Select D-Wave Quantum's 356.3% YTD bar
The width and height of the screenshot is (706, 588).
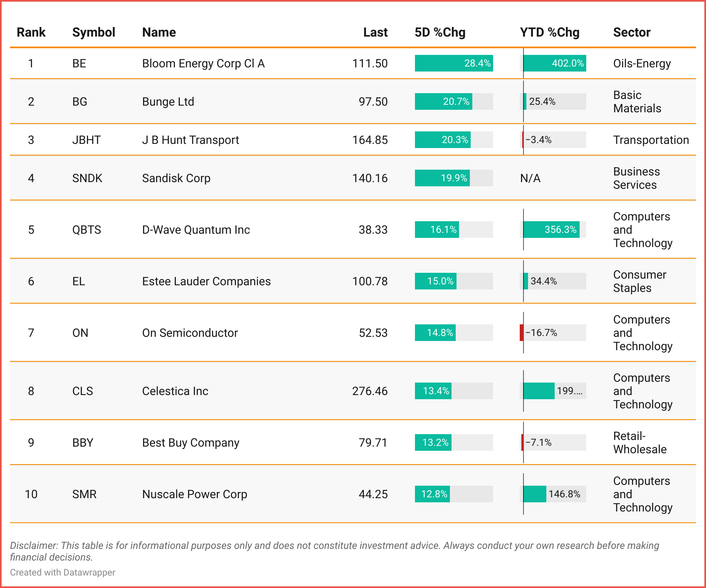point(551,230)
